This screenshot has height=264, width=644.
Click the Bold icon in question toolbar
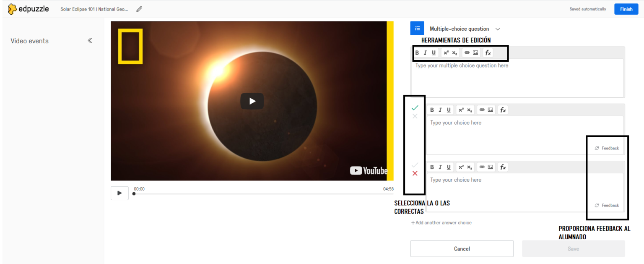(x=417, y=53)
